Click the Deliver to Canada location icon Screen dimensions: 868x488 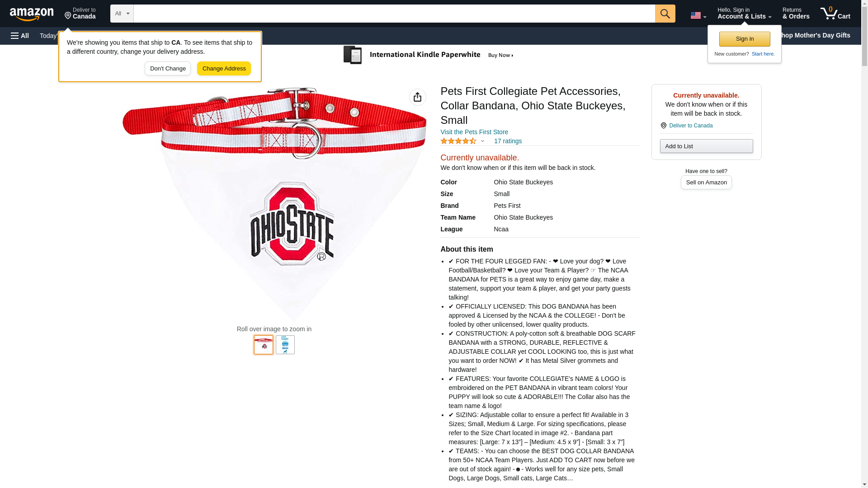[x=663, y=126]
